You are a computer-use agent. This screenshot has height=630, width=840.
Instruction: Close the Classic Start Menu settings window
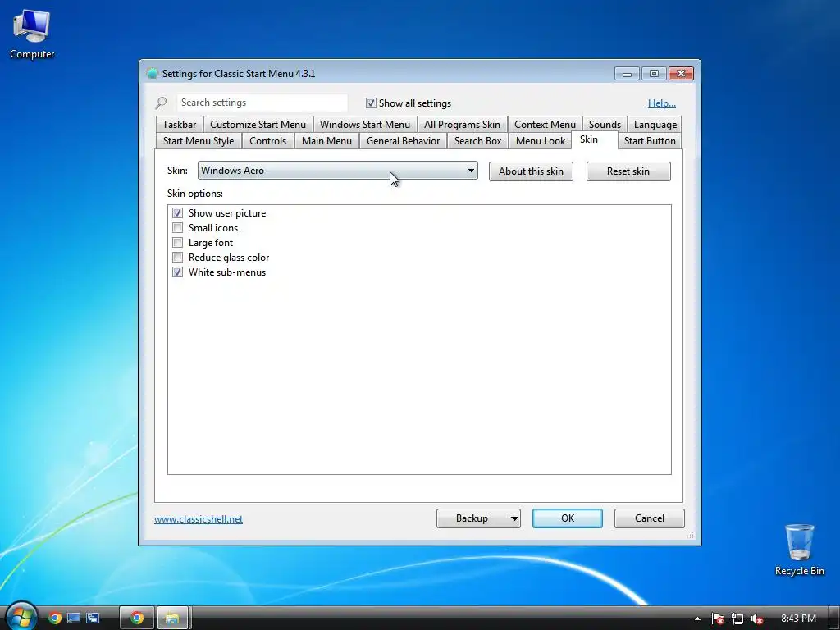click(x=681, y=73)
